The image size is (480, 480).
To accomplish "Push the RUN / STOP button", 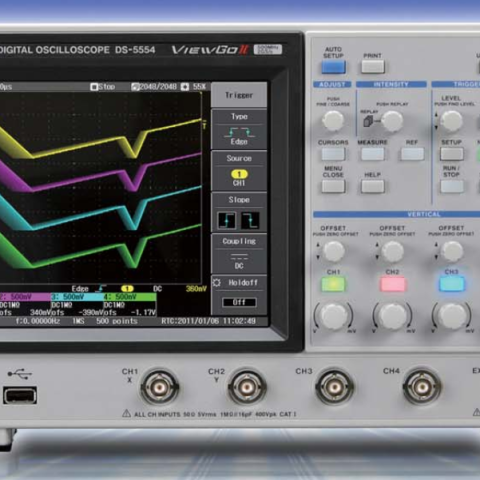I will click(452, 186).
